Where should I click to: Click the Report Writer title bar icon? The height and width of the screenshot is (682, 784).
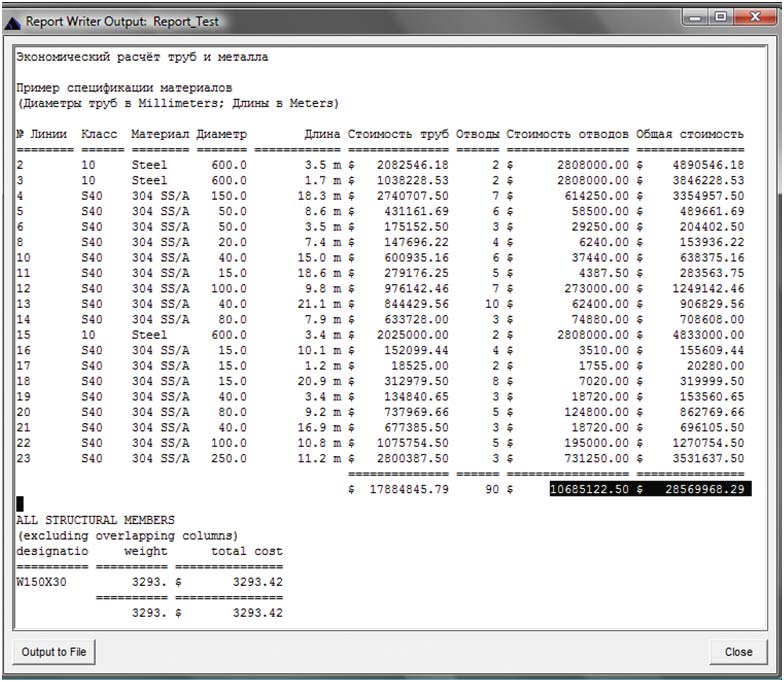pyautogui.click(x=13, y=20)
